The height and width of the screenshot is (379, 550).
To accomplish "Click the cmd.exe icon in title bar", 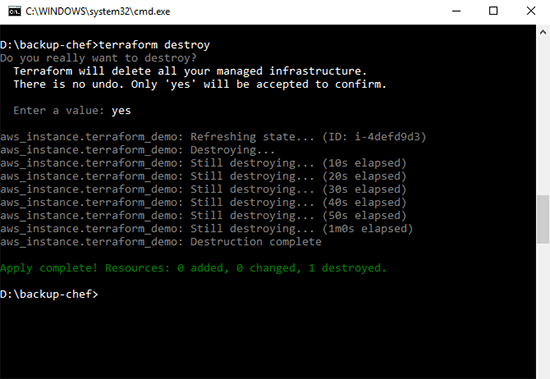I will [x=14, y=11].
